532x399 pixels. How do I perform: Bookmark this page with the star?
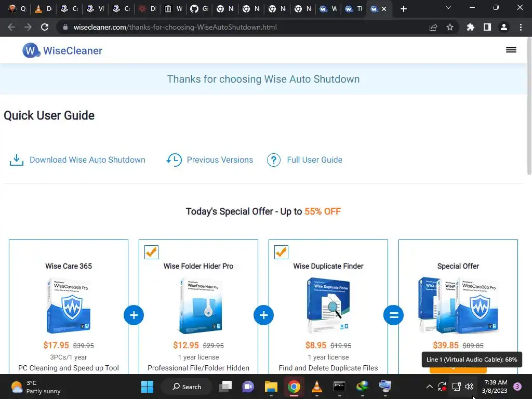pyautogui.click(x=450, y=27)
